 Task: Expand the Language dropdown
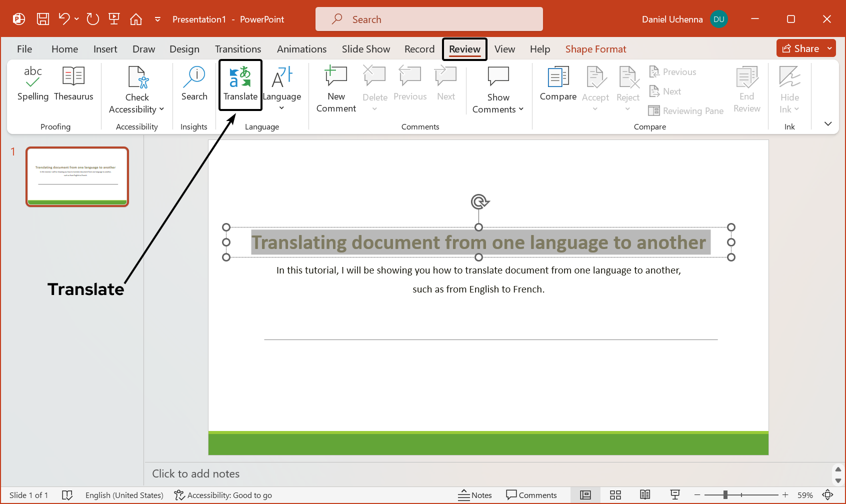[281, 107]
